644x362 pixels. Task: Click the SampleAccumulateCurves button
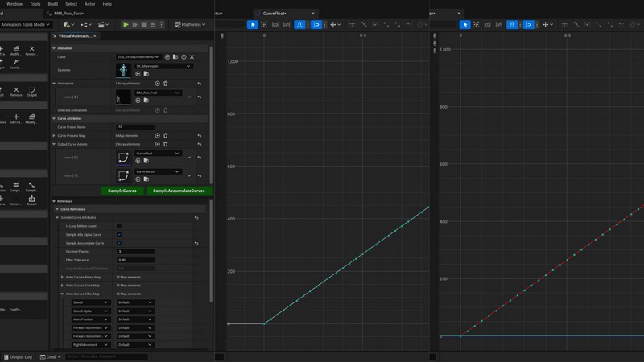pos(179,191)
